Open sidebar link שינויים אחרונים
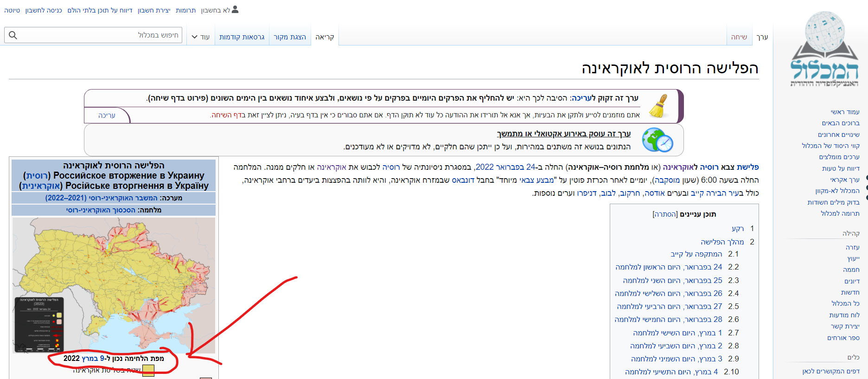This screenshot has height=379, width=868. pos(839,135)
